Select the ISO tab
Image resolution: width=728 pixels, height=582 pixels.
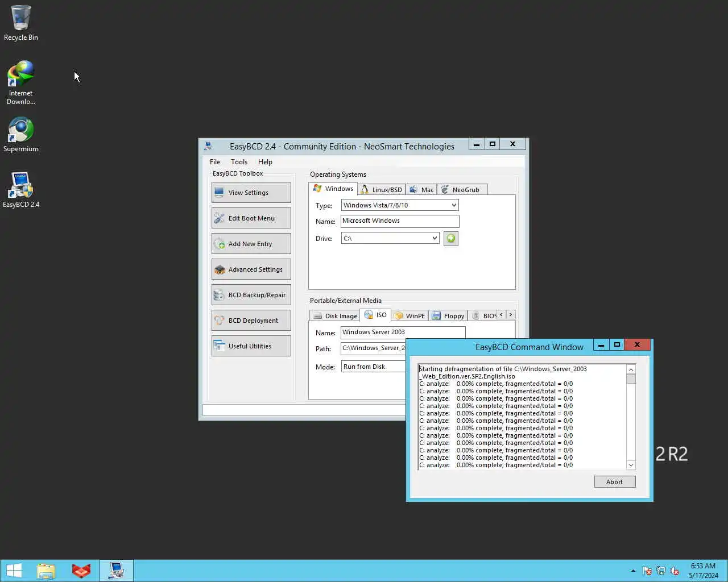375,315
